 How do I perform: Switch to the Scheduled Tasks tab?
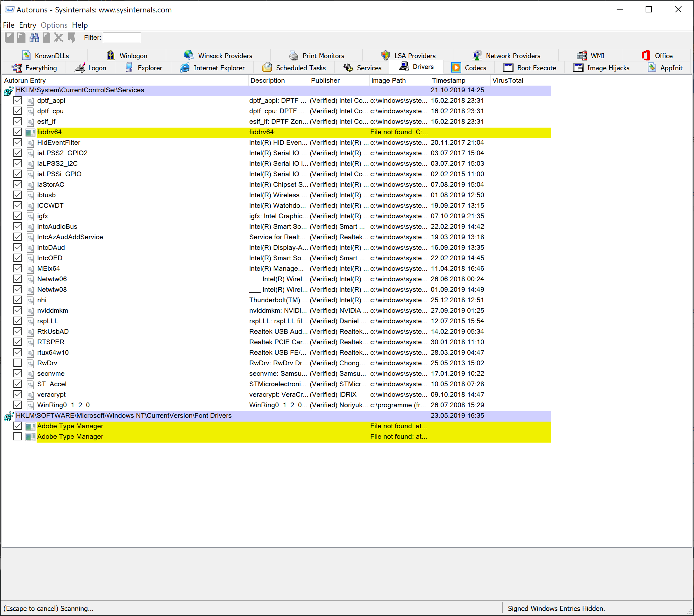294,68
